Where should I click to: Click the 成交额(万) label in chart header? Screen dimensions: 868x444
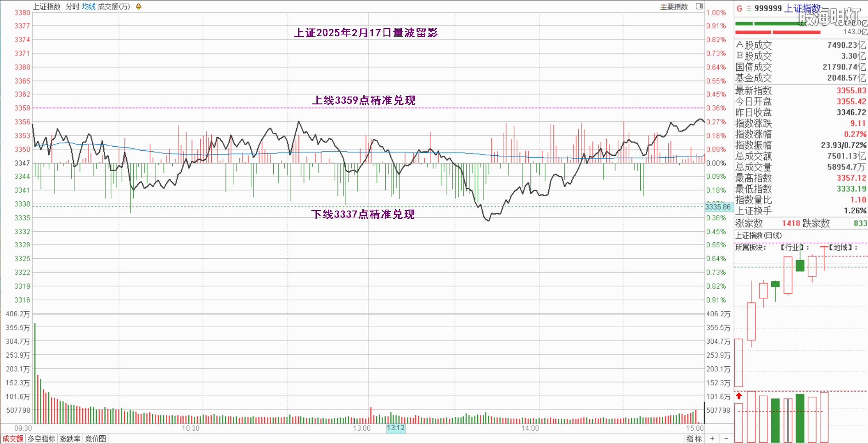[114, 6]
